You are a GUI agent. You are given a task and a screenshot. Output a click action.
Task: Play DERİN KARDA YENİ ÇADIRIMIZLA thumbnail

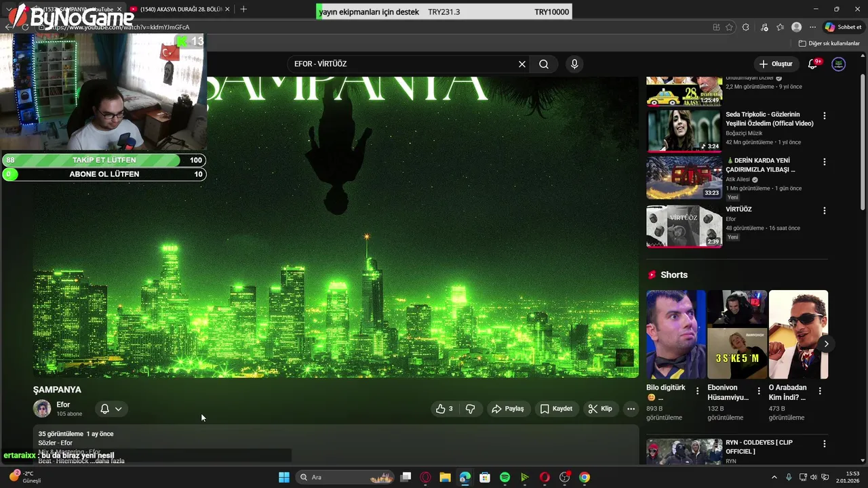click(x=684, y=178)
